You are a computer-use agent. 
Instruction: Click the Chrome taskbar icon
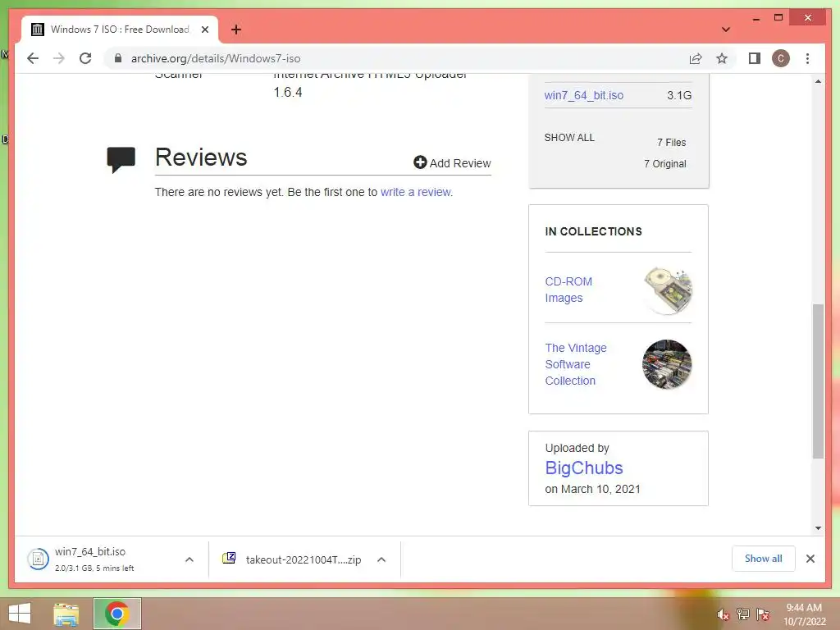(117, 614)
